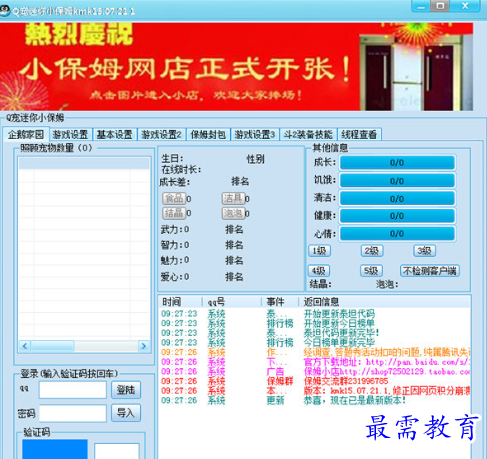The height and width of the screenshot is (459, 487).
Task: Select the 保姆小店 taobao log row
Action: click(315, 371)
